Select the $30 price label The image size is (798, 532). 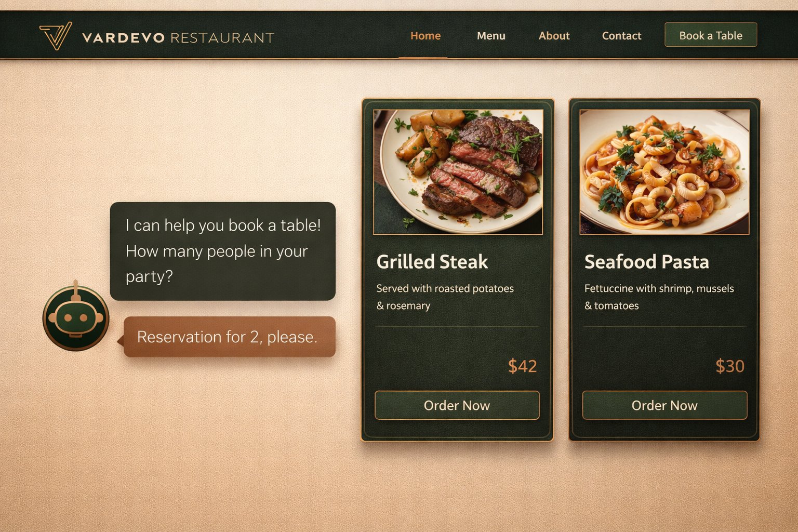(x=730, y=366)
